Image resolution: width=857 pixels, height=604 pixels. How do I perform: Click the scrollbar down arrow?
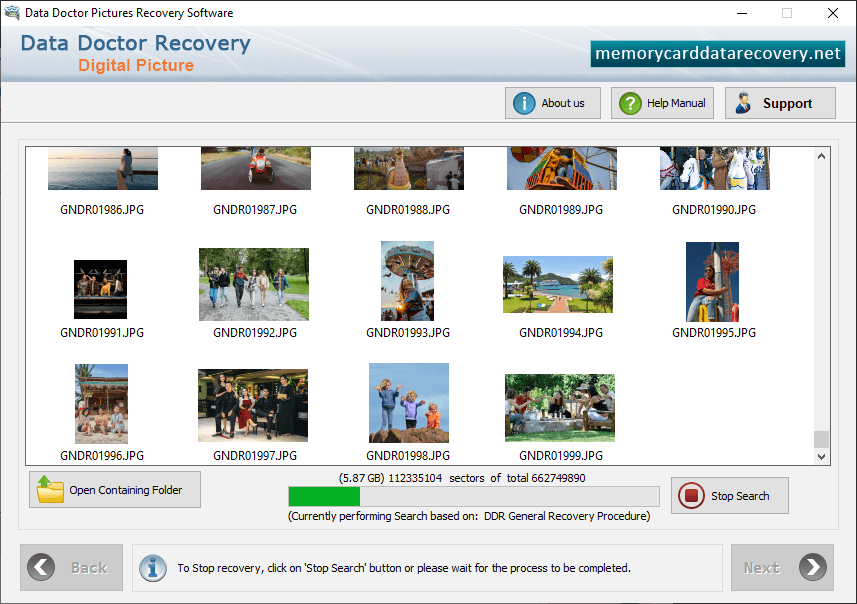pyautogui.click(x=821, y=456)
